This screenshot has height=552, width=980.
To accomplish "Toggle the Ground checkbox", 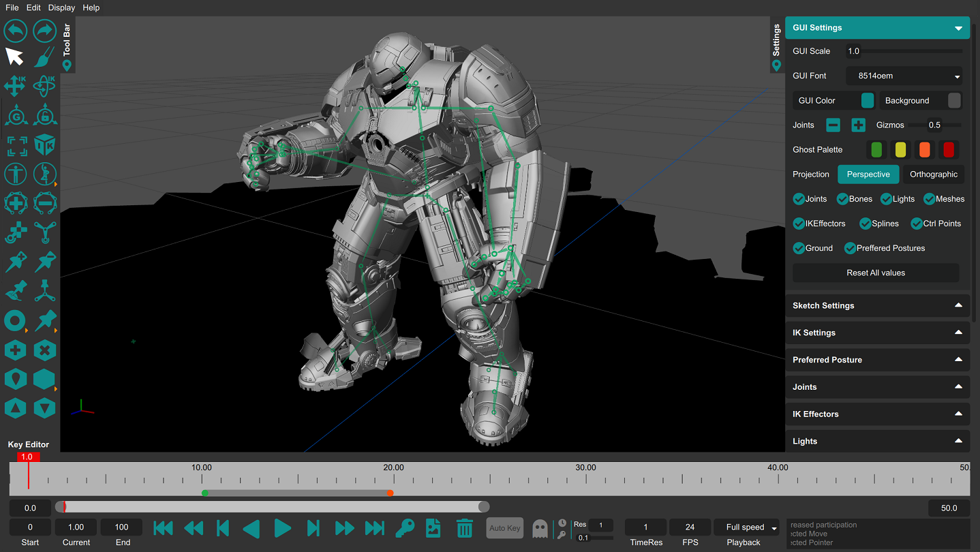I will coord(799,248).
